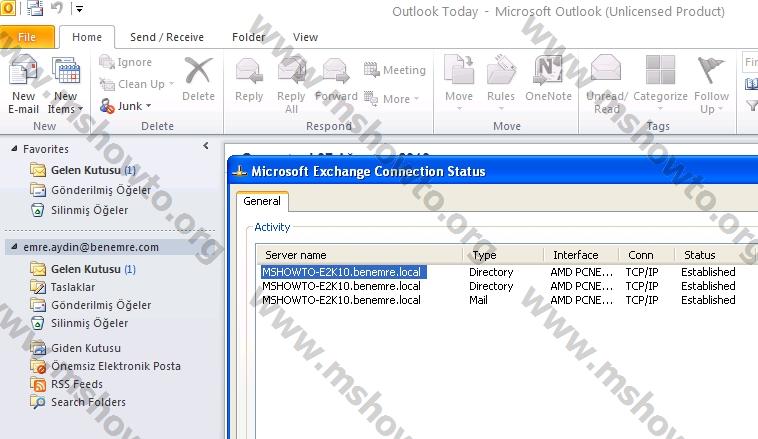The height and width of the screenshot is (439, 758).
Task: Open the Follow Up flag menu
Action: pos(711,84)
